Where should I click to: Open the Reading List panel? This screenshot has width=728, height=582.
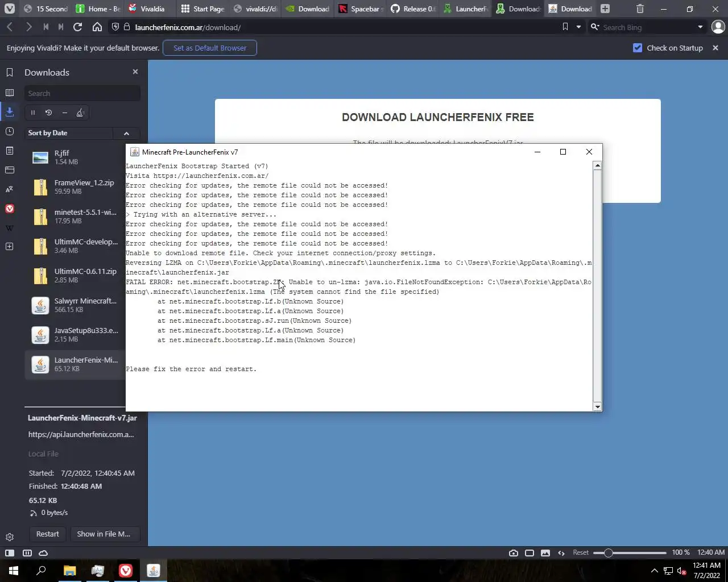(10, 93)
